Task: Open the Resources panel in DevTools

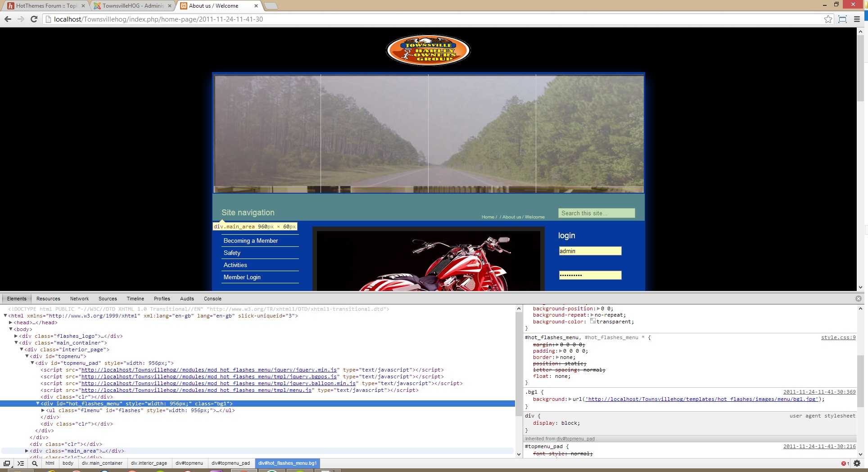Action: 48,299
